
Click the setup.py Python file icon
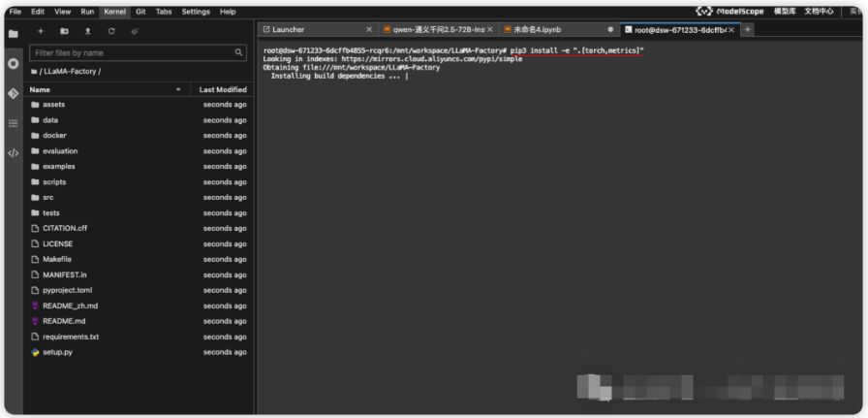pos(36,352)
